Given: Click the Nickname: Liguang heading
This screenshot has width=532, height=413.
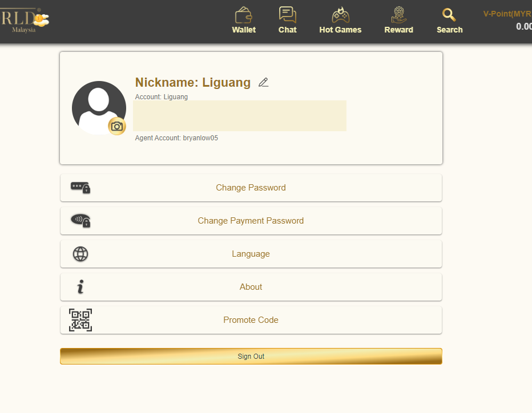Looking at the screenshot, I should coord(193,83).
